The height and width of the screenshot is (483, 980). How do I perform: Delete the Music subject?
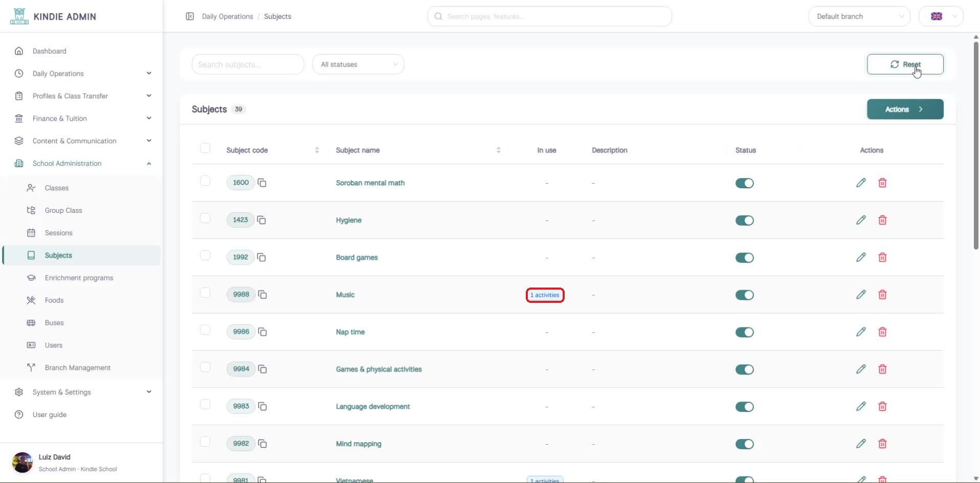[x=882, y=295]
